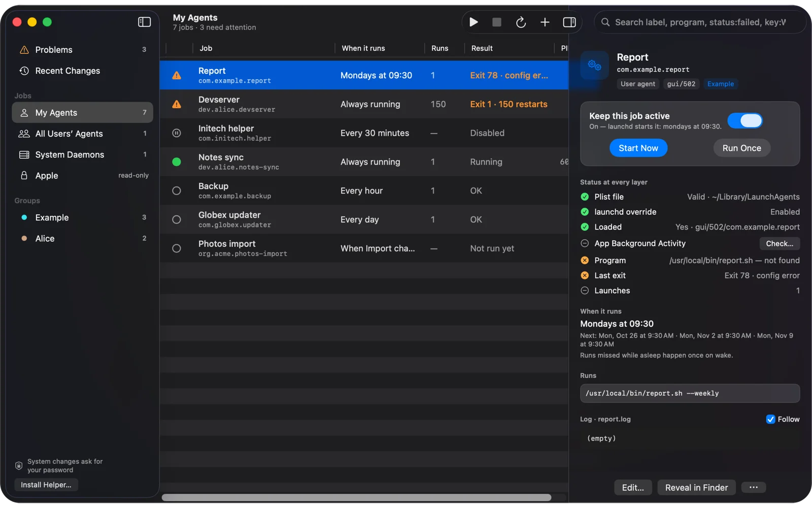This screenshot has width=812, height=508.
Task: Sort by the Job column header
Action: tap(263, 48)
